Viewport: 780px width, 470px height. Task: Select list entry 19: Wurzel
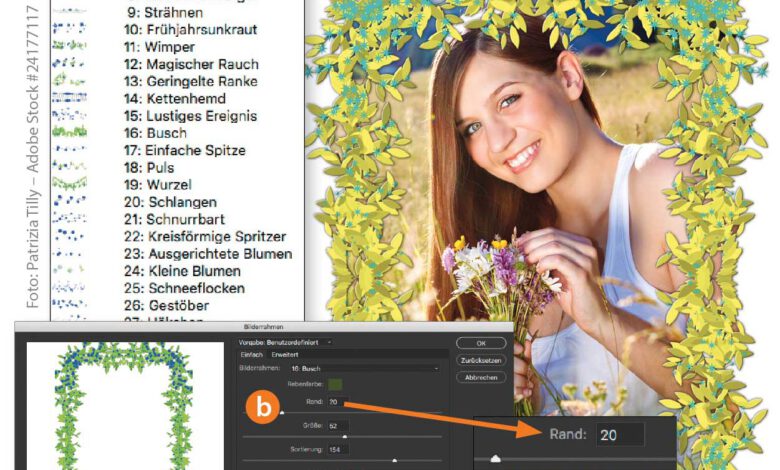[x=158, y=185]
